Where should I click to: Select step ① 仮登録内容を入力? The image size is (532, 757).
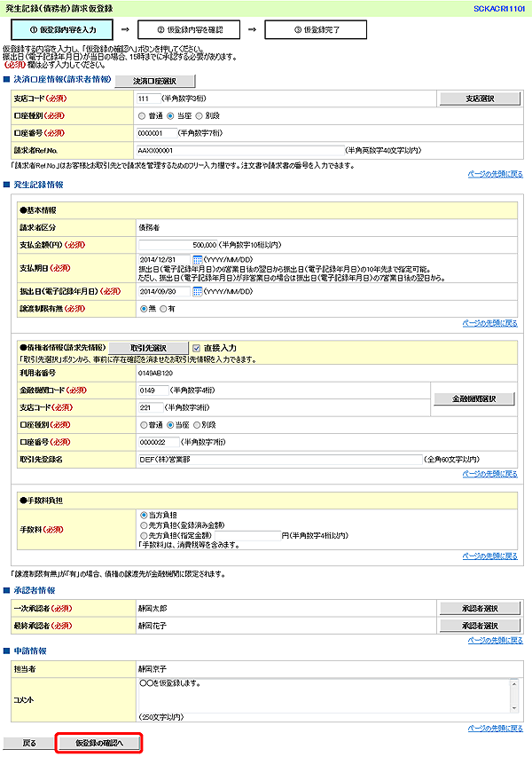click(x=62, y=29)
